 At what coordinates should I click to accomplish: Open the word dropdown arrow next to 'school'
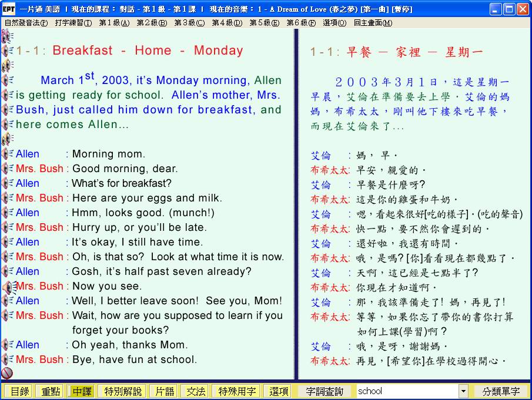463,391
